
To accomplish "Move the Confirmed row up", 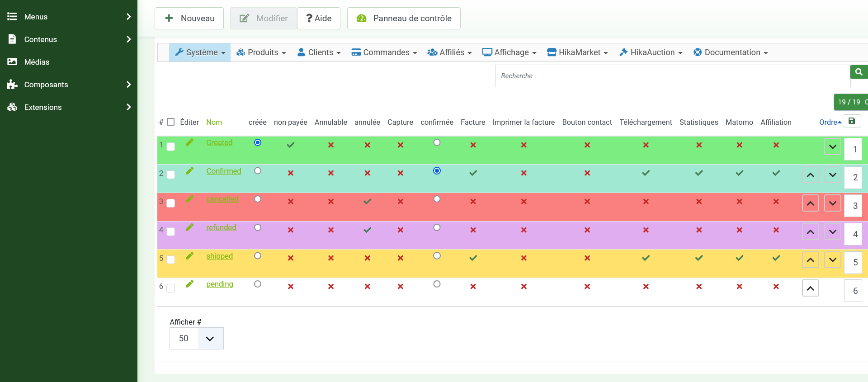I will (x=811, y=175).
